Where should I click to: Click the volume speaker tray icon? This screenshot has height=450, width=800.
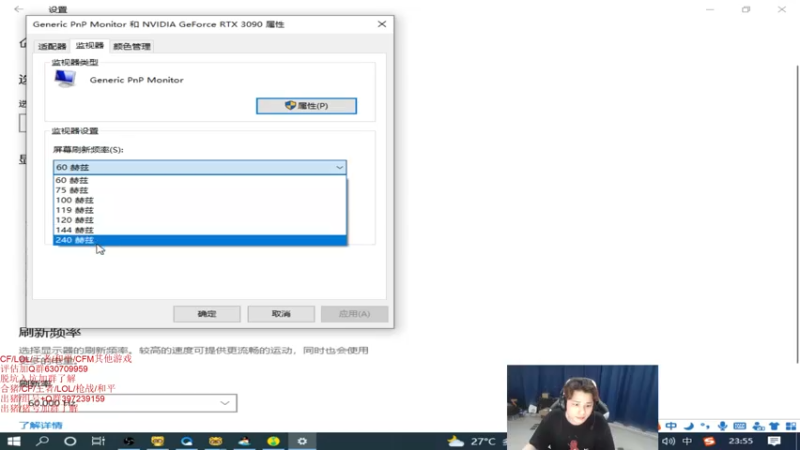[668, 441]
